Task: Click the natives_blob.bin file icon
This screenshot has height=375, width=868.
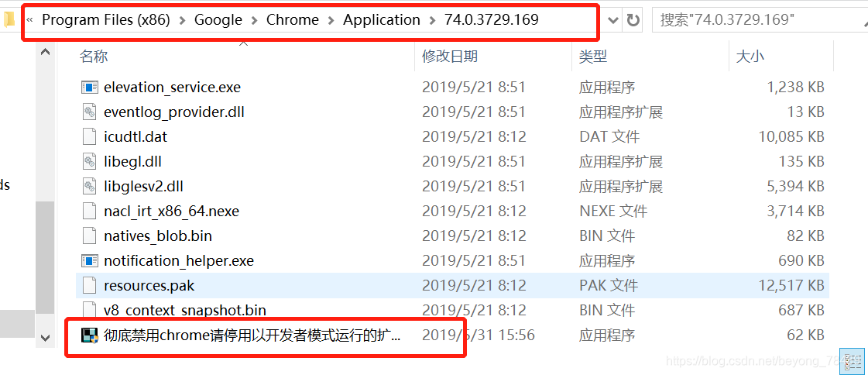Action: (89, 236)
